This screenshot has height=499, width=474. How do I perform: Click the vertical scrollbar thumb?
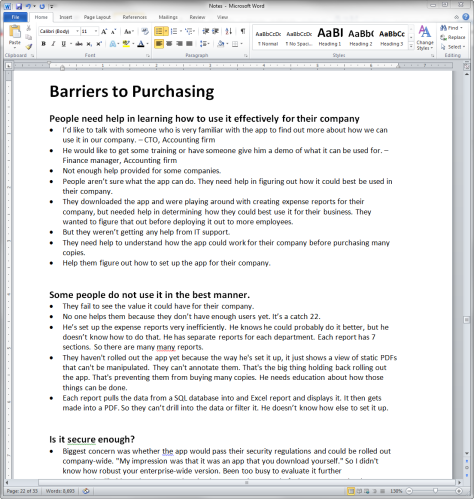(467, 320)
